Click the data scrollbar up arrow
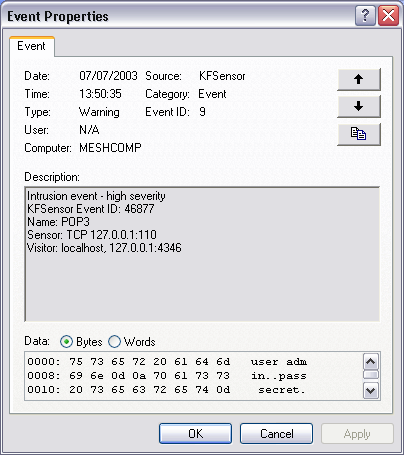404x455 pixels. click(371, 361)
